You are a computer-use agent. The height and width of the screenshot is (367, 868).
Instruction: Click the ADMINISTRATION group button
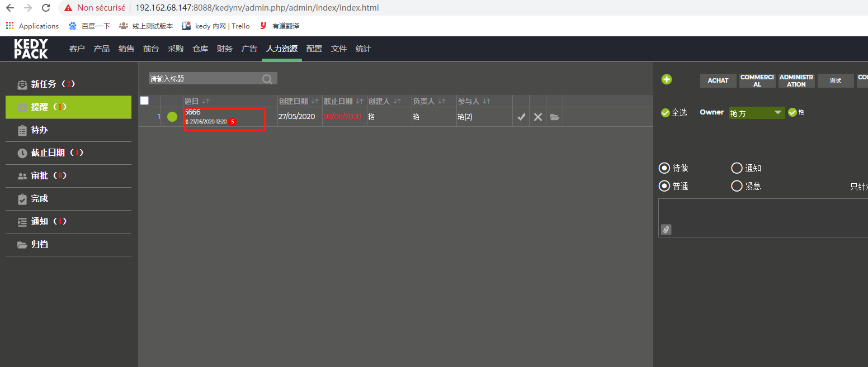(796, 80)
